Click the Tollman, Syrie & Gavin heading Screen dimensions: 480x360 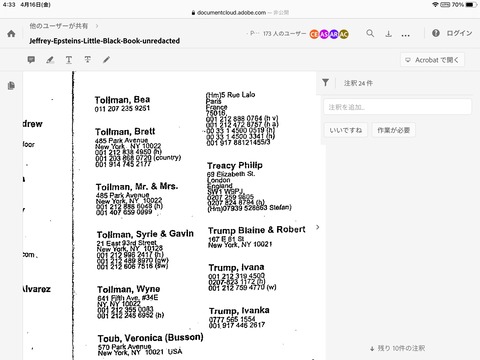click(x=145, y=234)
